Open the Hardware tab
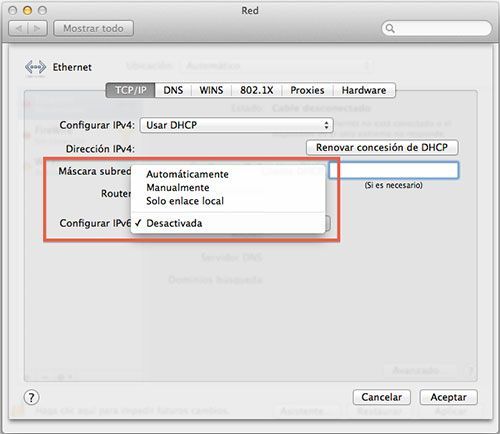 (x=364, y=90)
